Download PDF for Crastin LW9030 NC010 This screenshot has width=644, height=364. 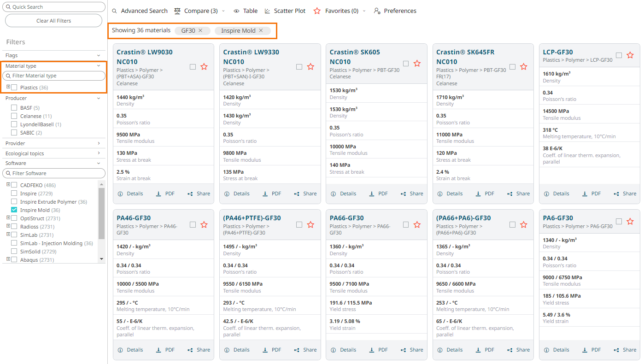165,194
